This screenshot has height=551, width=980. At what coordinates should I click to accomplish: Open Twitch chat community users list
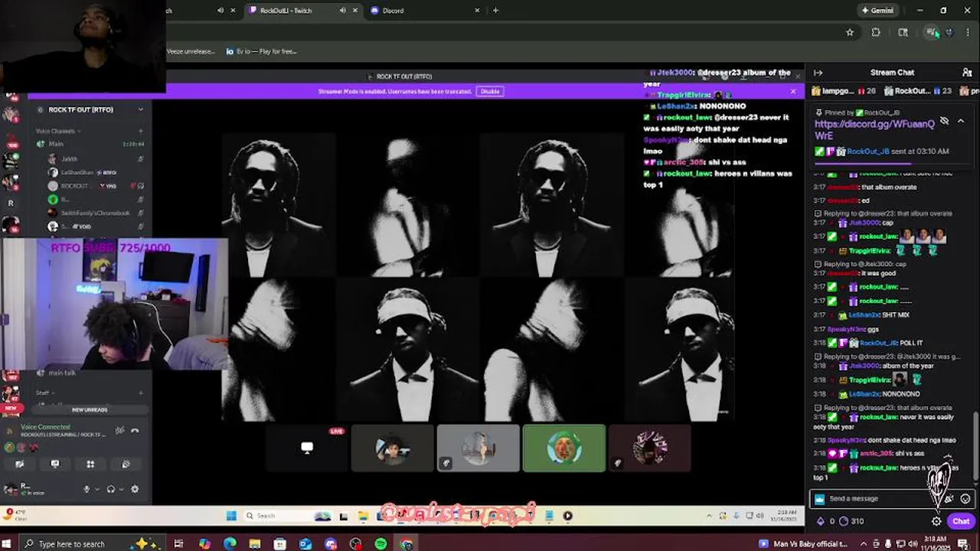coord(967,73)
